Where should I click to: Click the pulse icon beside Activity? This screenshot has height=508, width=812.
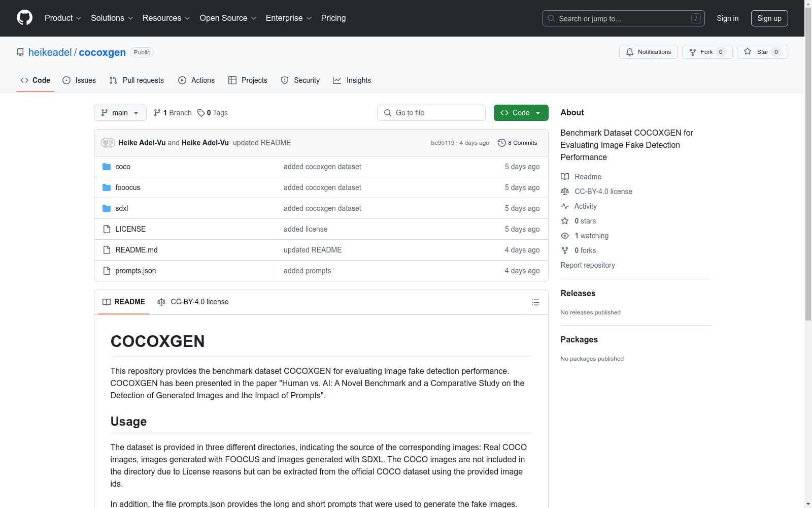click(x=565, y=206)
